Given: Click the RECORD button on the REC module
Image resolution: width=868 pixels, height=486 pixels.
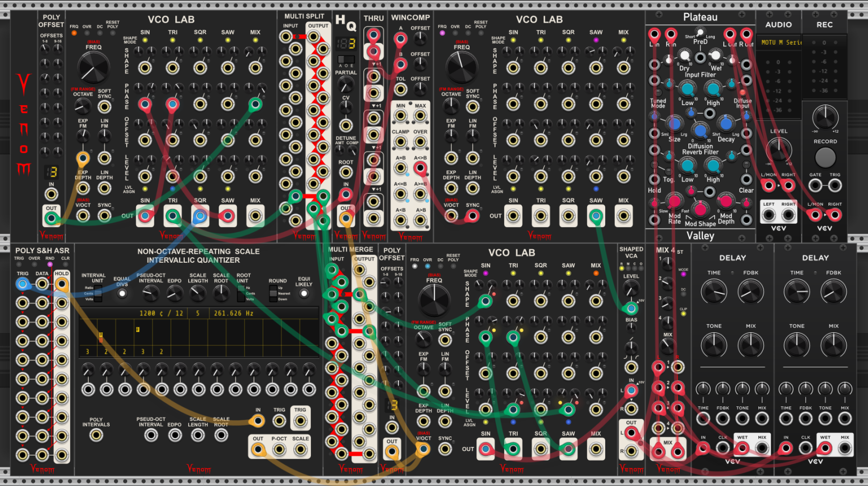Looking at the screenshot, I should (825, 158).
